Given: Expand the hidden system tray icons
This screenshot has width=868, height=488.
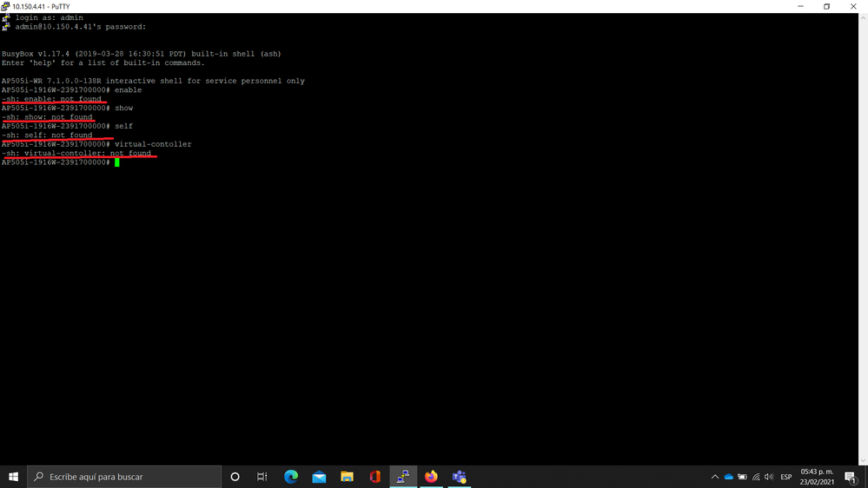Looking at the screenshot, I should tap(715, 477).
